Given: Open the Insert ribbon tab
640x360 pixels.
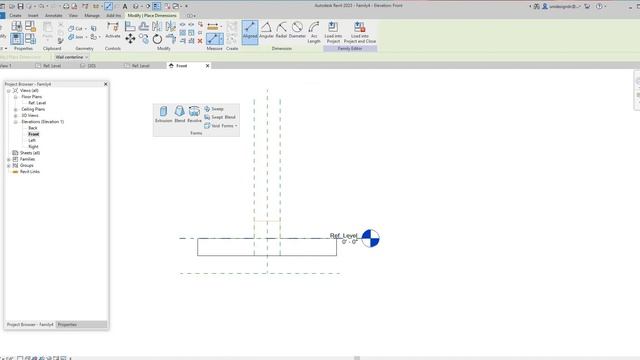Looking at the screenshot, I should pyautogui.click(x=33, y=16).
